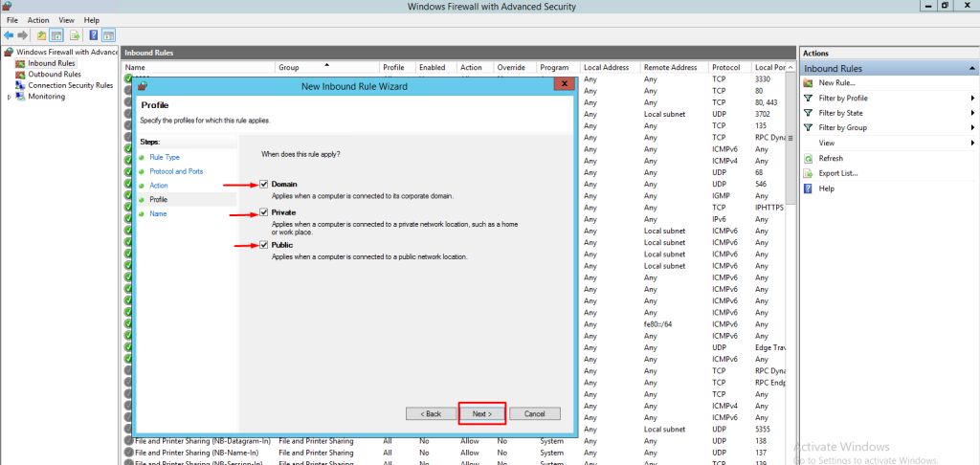The height and width of the screenshot is (465, 980).
Task: Open the View menu in menu bar
Action: pos(66,20)
